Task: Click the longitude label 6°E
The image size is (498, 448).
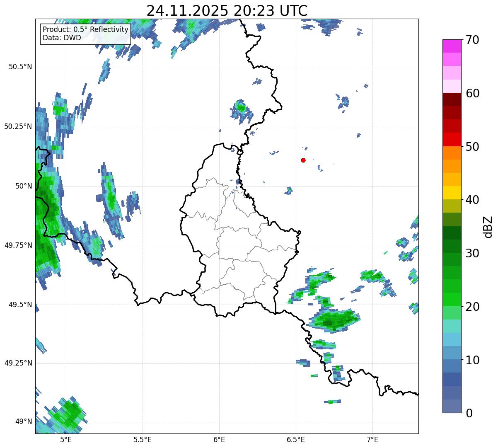Action: 220,439
